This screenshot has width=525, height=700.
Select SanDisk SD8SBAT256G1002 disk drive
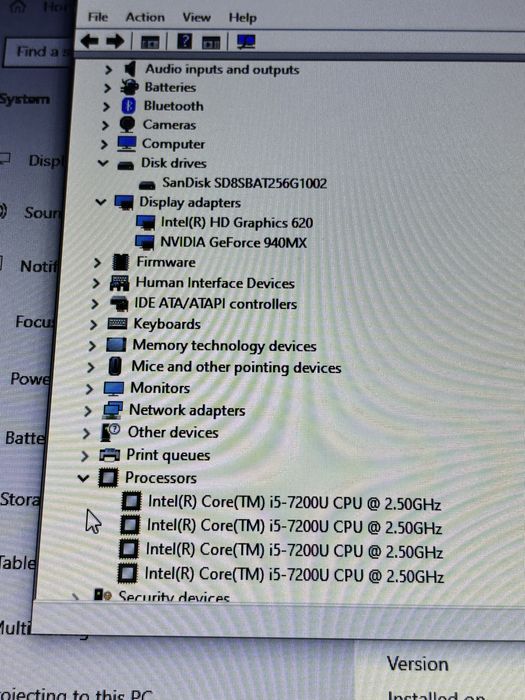click(244, 183)
